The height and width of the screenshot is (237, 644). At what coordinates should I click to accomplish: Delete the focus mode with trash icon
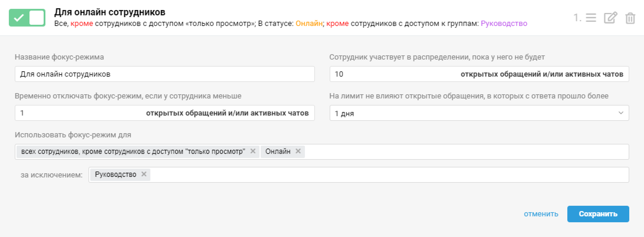click(630, 18)
